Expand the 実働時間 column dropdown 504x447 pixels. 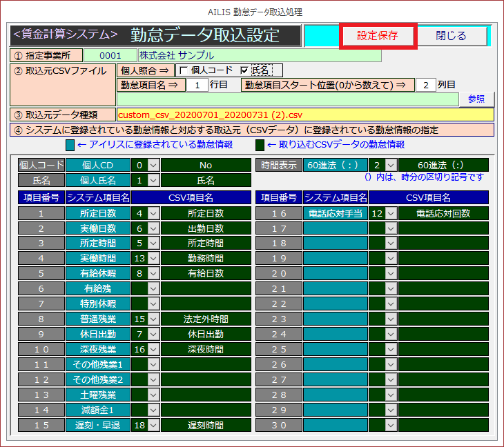point(153,258)
